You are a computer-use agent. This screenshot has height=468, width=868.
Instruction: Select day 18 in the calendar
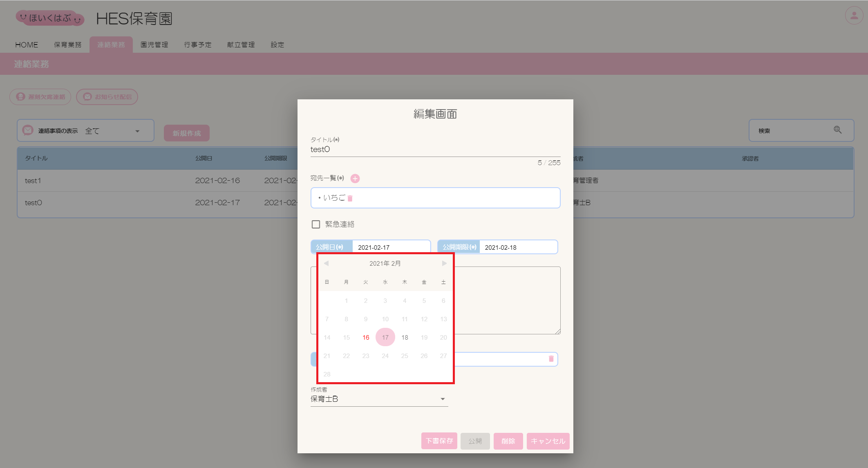[x=405, y=337]
